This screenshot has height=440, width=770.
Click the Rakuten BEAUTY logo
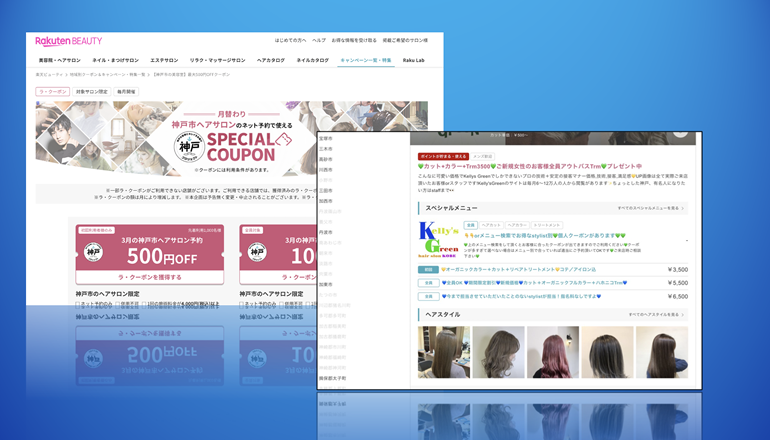coord(69,41)
